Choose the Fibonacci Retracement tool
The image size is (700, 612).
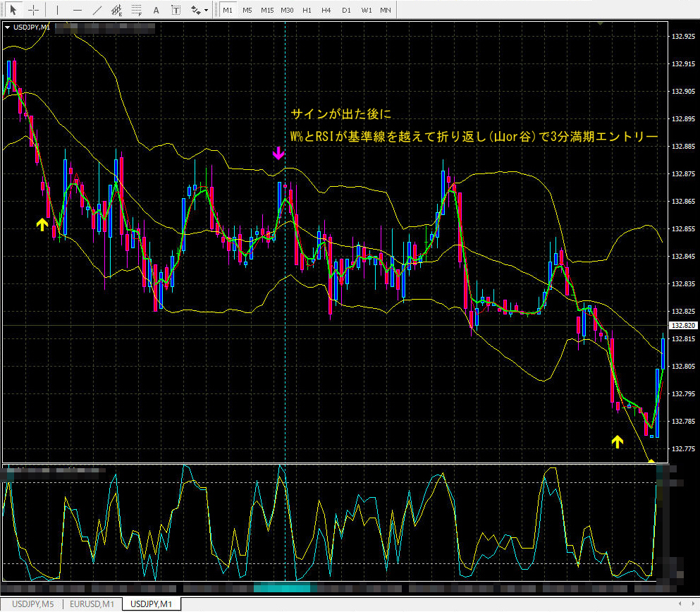click(137, 10)
